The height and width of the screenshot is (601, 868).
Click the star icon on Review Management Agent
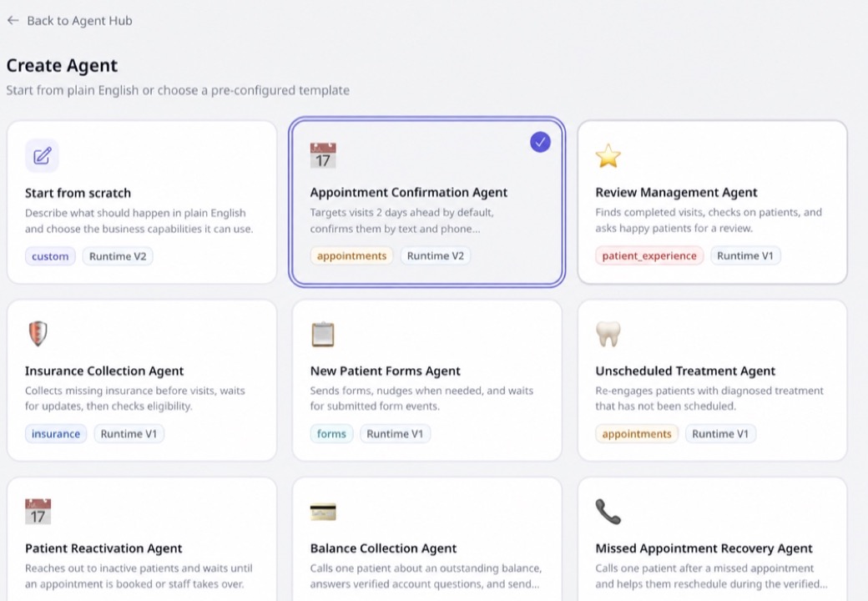(608, 155)
